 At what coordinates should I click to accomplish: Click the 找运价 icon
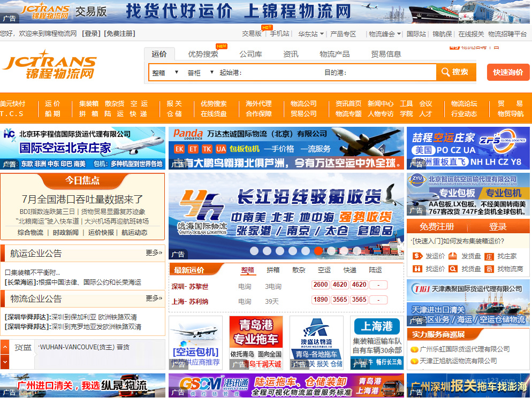417,269
